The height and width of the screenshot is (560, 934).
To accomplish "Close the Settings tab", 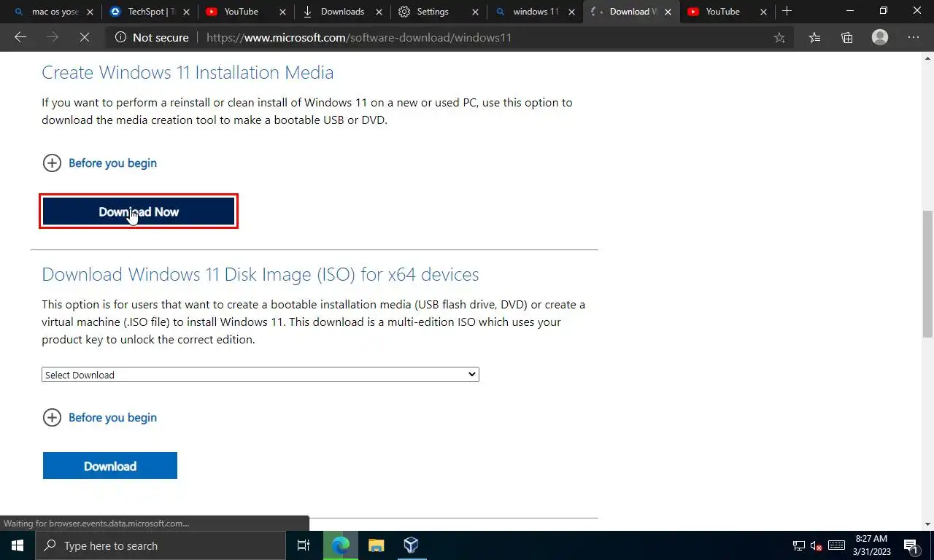I will tap(476, 12).
